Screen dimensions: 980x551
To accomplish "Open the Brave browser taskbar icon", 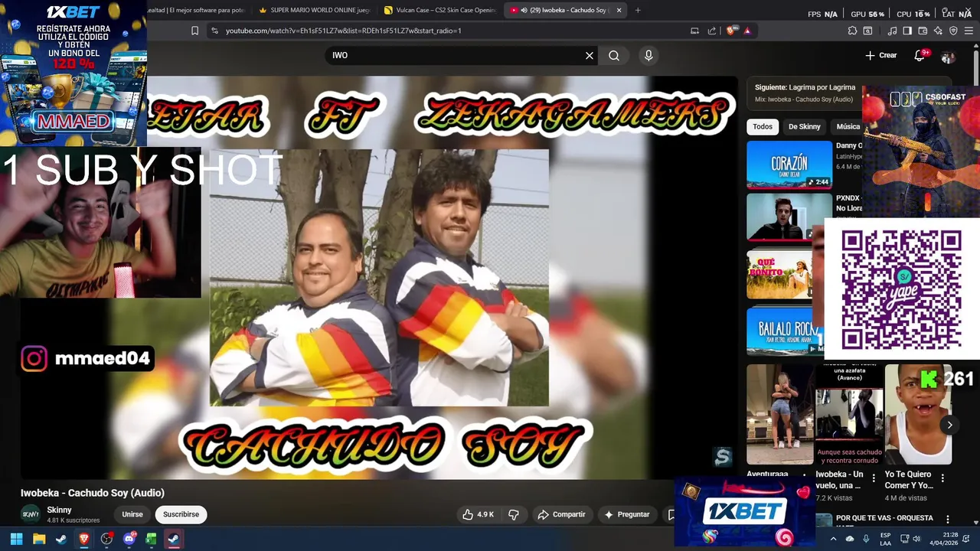I will point(84,539).
